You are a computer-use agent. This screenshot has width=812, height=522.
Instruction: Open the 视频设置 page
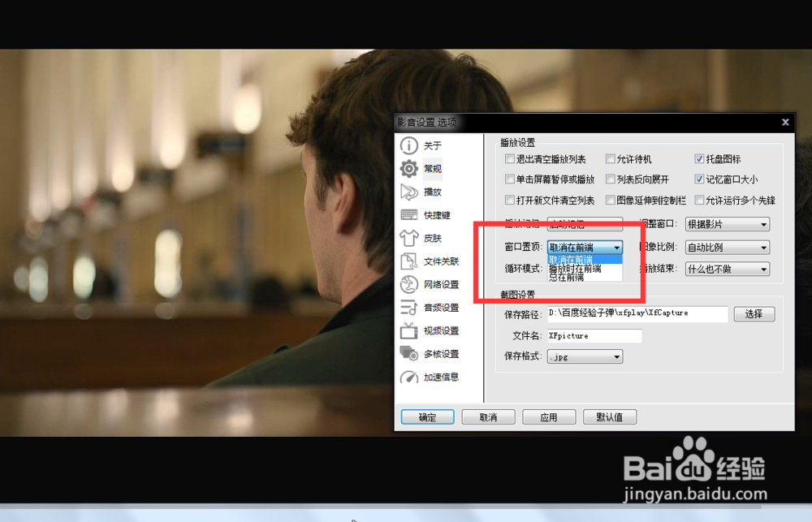coord(441,330)
